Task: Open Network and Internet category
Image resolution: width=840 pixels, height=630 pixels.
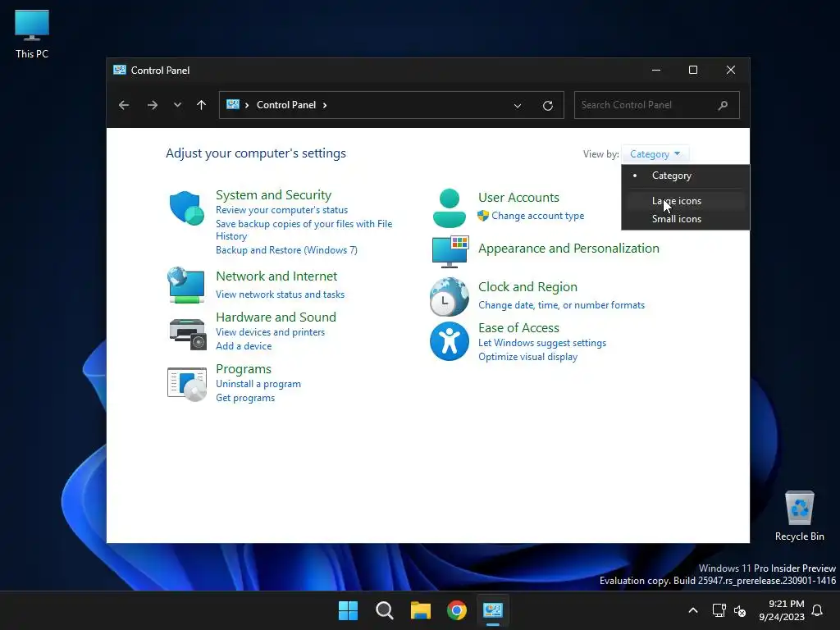Action: 276,276
